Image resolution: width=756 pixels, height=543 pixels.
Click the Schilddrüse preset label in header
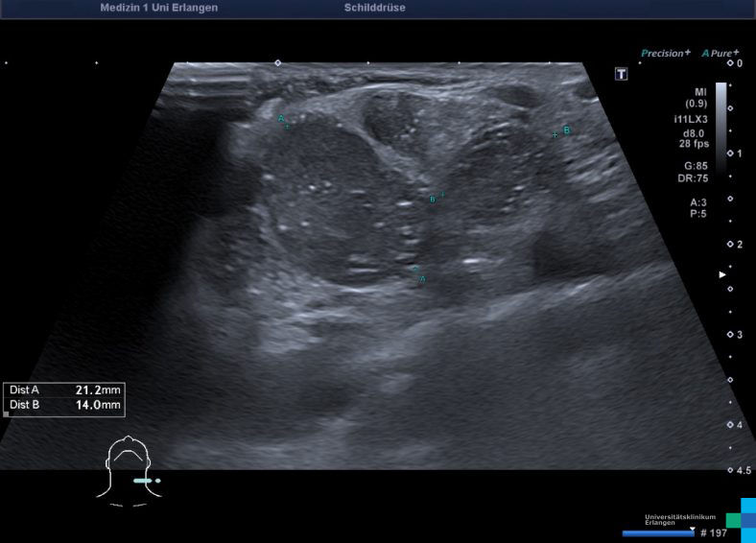(x=374, y=8)
